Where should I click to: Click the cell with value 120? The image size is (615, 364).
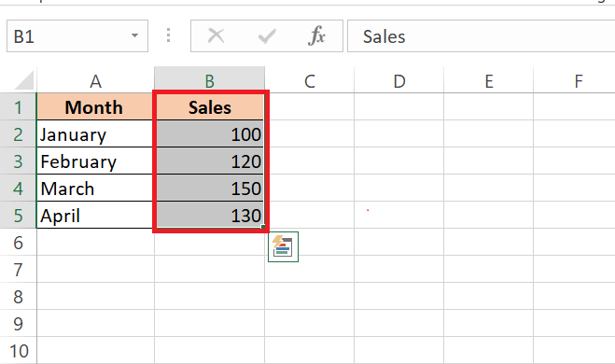pos(209,161)
